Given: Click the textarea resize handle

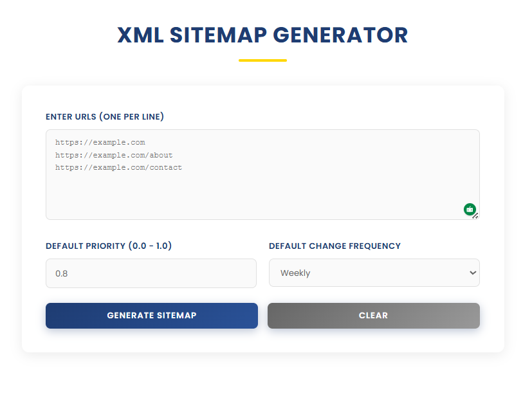Looking at the screenshot, I should click(476, 217).
